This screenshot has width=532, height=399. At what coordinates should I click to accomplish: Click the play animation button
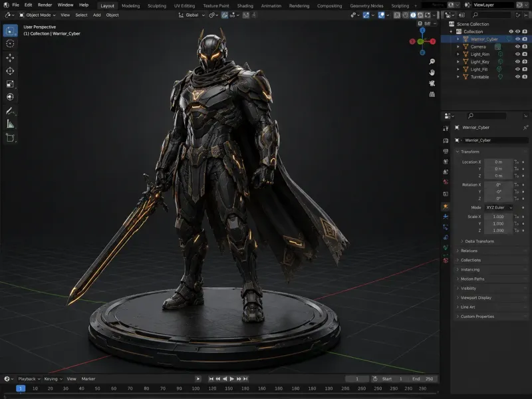(231, 378)
